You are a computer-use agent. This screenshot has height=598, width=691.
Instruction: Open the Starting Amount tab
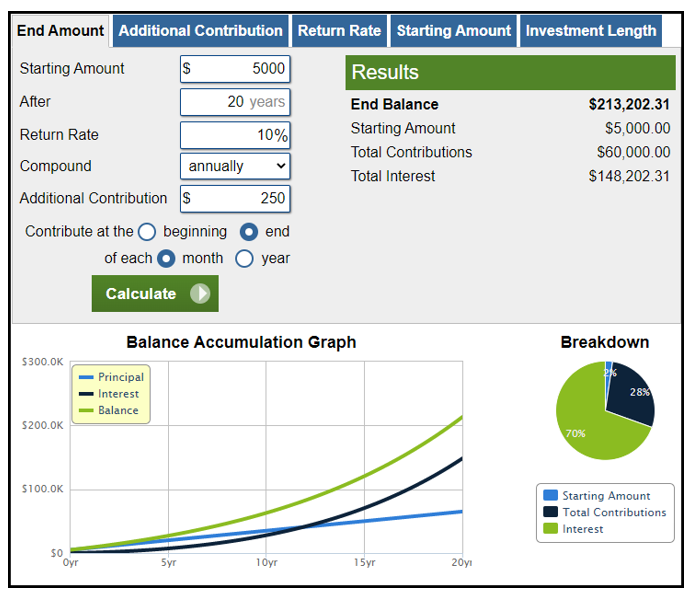453,31
